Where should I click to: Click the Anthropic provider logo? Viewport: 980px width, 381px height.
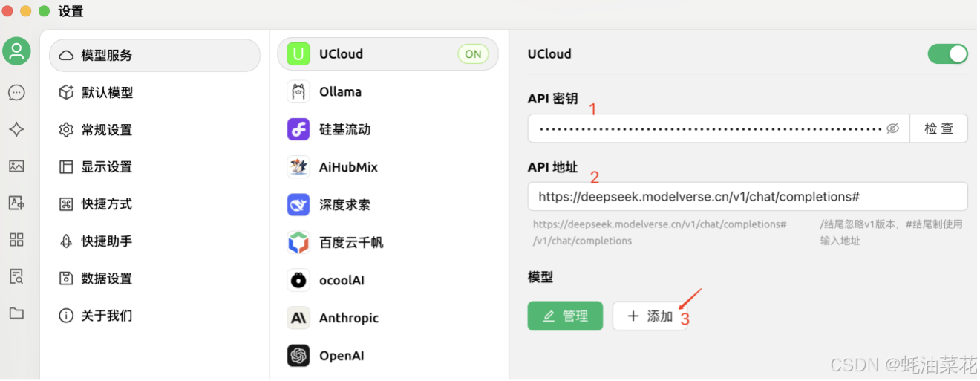298,318
